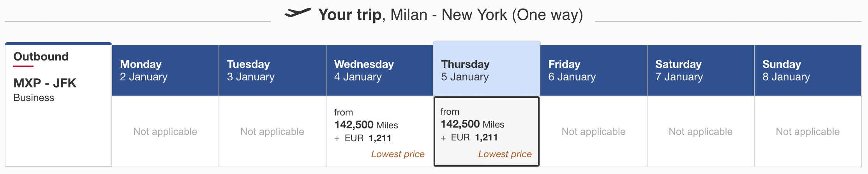Click Lowest price label under Wednesday
Viewport: 868px width, 174px height.
[x=398, y=154]
